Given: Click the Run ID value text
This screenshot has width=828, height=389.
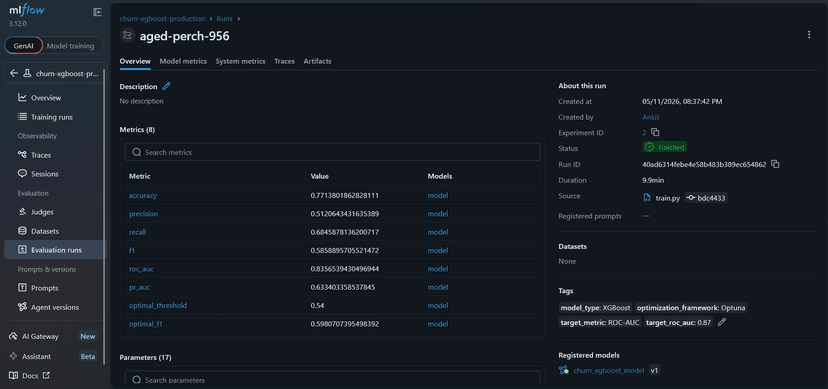Looking at the screenshot, I should [704, 164].
